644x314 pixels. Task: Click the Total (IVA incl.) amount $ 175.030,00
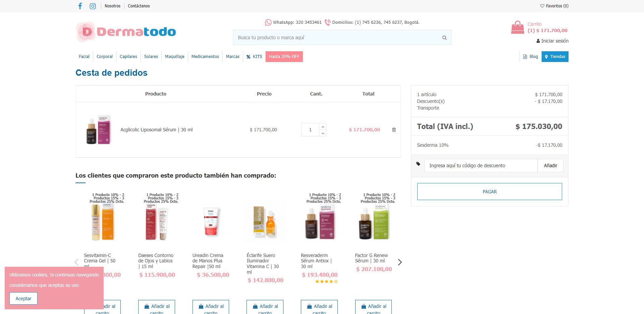539,126
